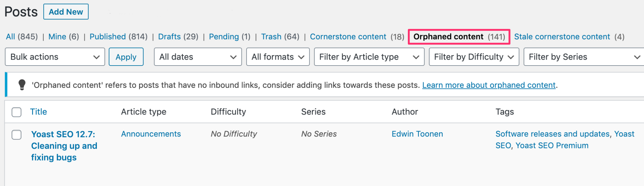
Task: Open the Bulk actions dropdown
Action: [55, 57]
